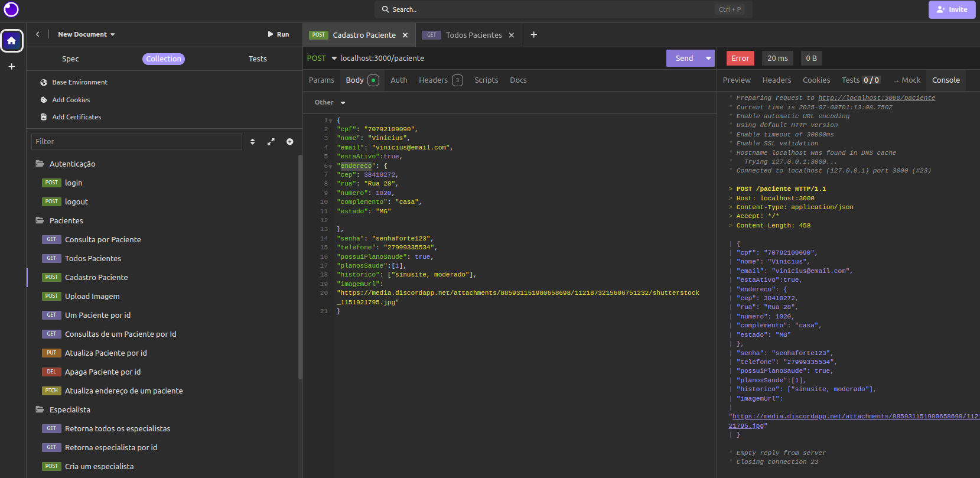This screenshot has height=478, width=980.
Task: Open the home workspace icon
Action: [x=12, y=41]
